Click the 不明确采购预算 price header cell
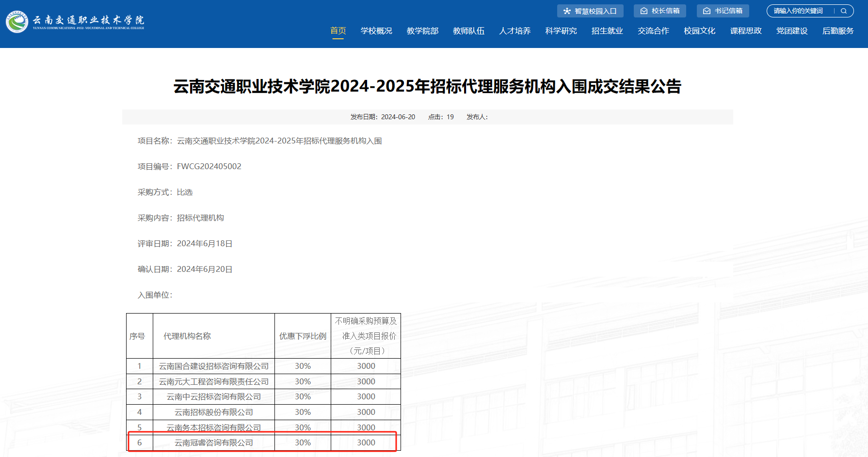The image size is (868, 457). pyautogui.click(x=366, y=336)
